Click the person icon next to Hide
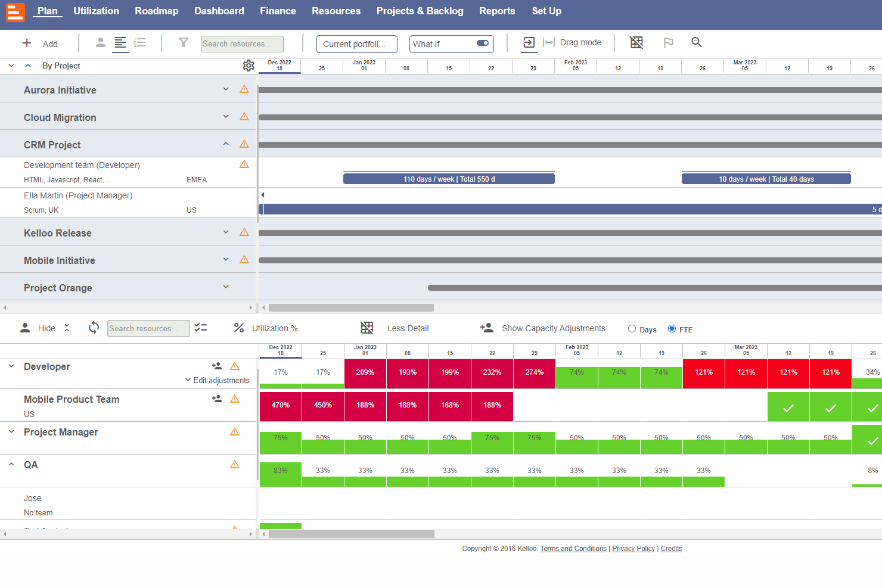This screenshot has width=882, height=588. (x=24, y=328)
